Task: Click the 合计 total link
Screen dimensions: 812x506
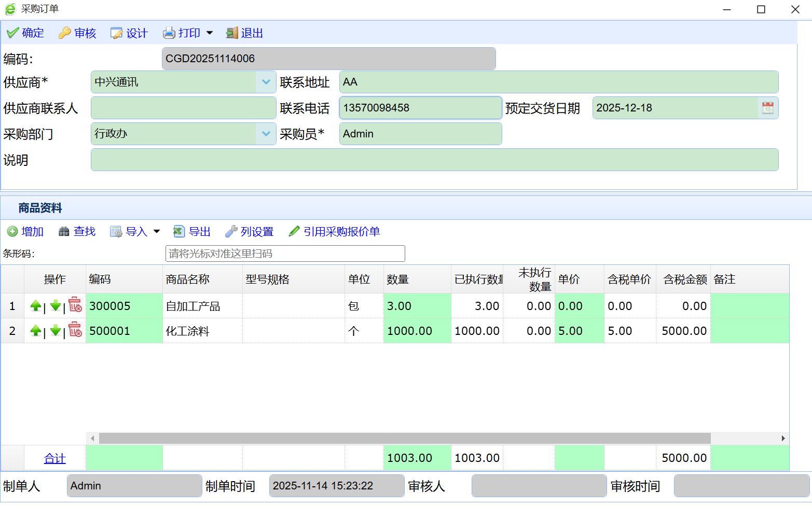Action: coord(54,458)
